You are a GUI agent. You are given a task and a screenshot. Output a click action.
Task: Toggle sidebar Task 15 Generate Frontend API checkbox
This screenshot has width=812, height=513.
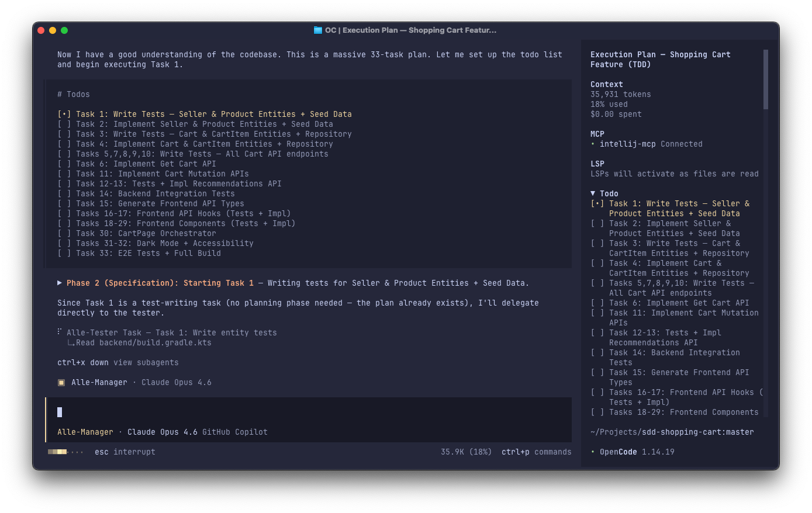point(597,373)
